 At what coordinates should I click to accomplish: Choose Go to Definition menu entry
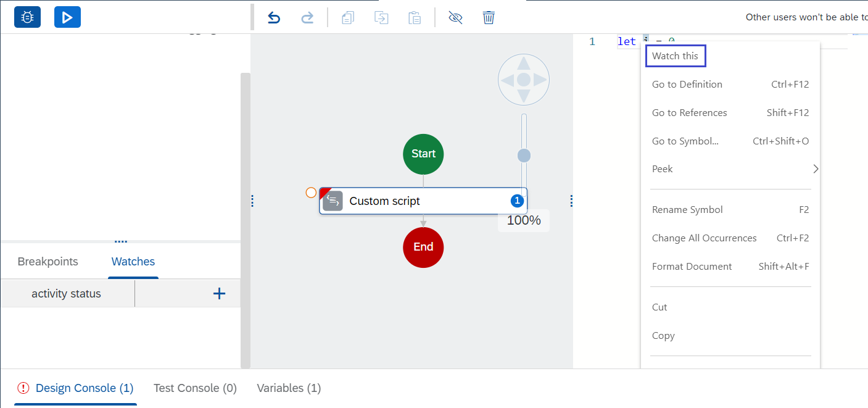pos(687,85)
